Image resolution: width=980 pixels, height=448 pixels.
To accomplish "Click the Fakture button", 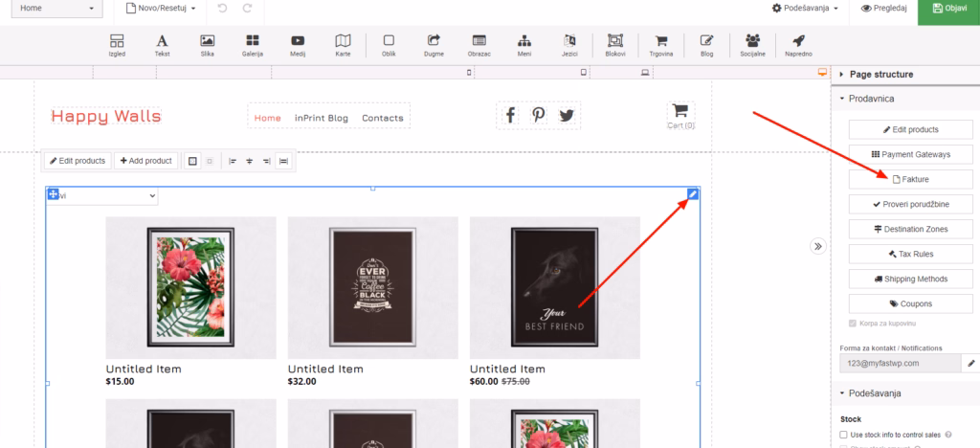I will [911, 179].
